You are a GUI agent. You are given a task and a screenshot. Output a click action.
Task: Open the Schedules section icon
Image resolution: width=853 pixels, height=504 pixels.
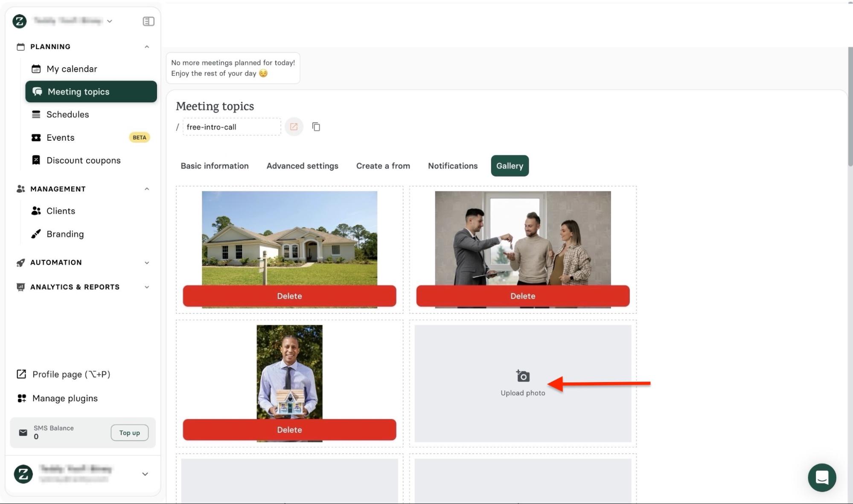pos(36,114)
